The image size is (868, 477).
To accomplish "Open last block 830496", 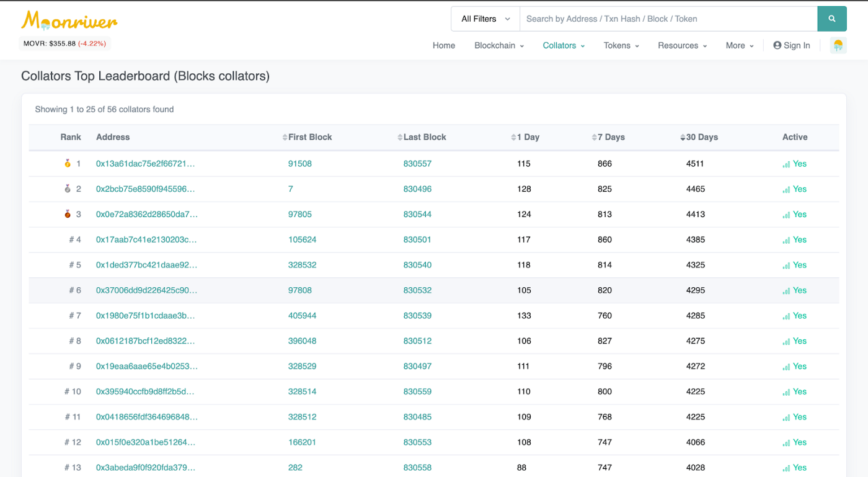I will pos(418,189).
